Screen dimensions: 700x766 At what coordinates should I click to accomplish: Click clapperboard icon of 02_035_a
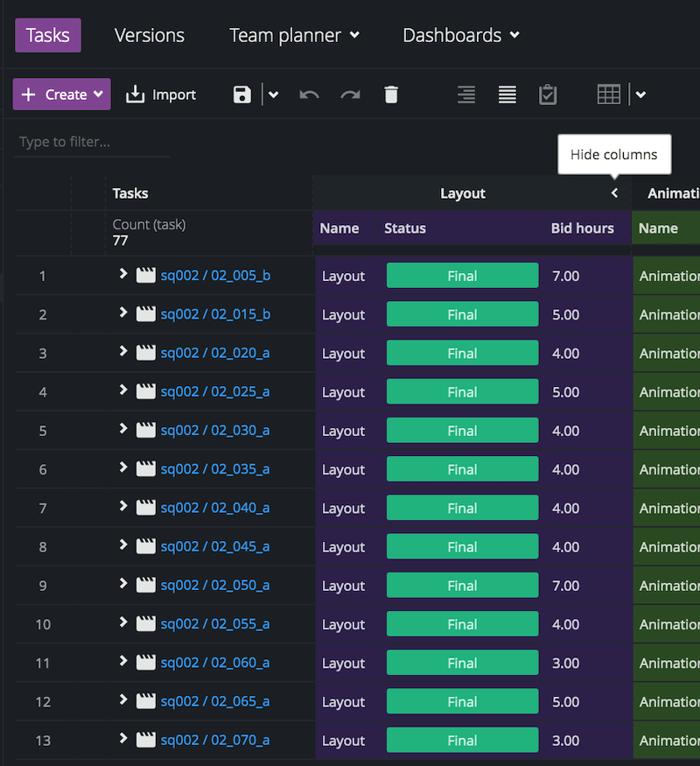point(145,468)
